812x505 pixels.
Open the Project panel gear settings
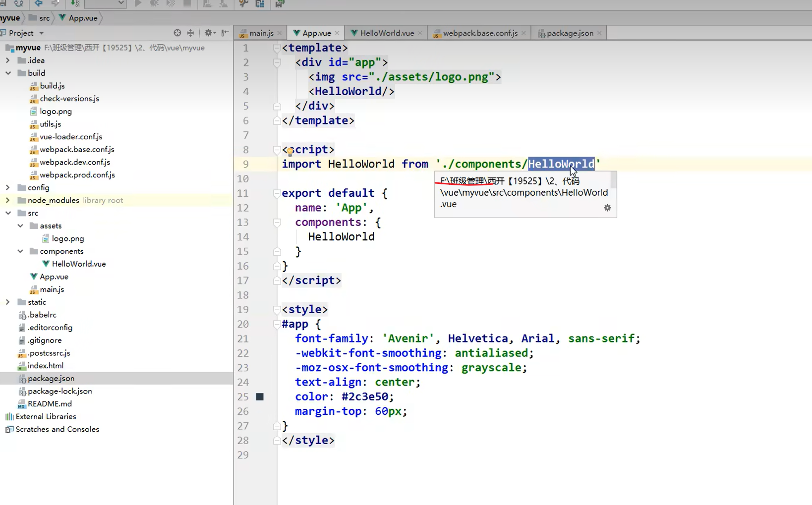[x=209, y=33]
